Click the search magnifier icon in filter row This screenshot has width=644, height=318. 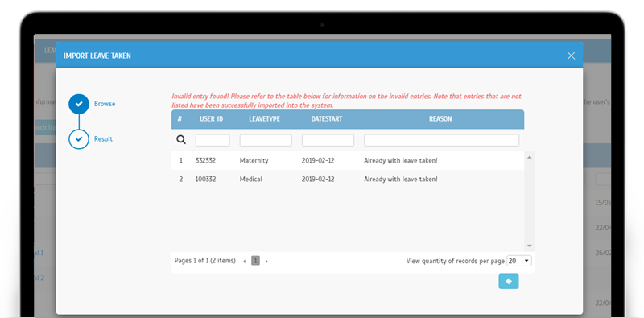(181, 140)
